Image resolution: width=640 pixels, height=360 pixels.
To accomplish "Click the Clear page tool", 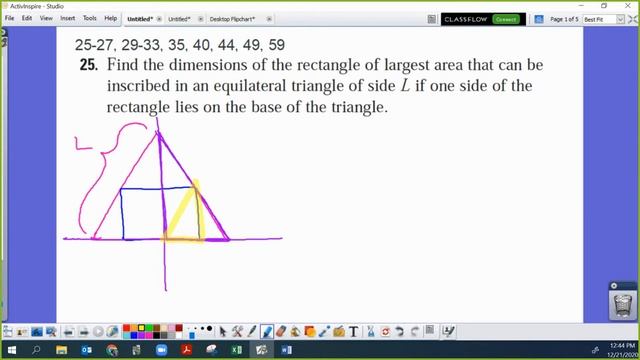I will (x=371, y=331).
